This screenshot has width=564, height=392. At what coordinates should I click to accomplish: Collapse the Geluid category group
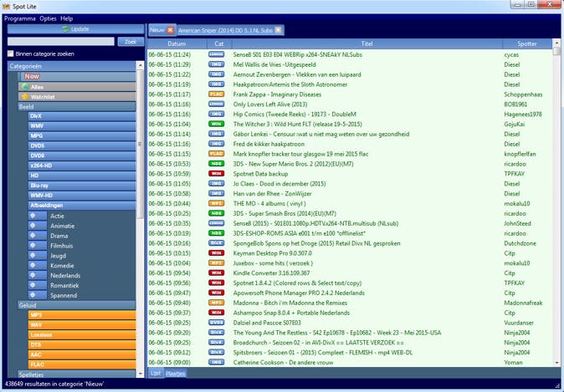(x=77, y=305)
